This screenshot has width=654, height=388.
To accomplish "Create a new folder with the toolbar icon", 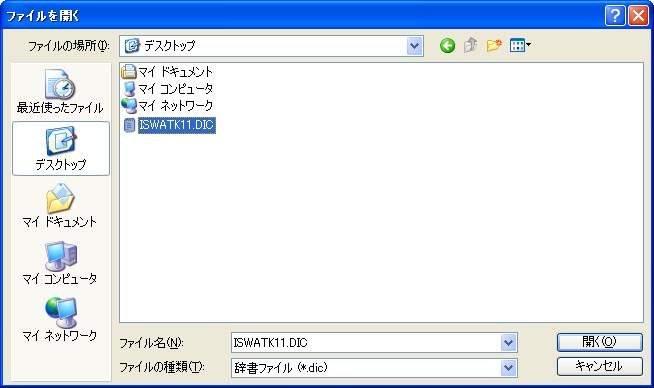I will tap(494, 45).
